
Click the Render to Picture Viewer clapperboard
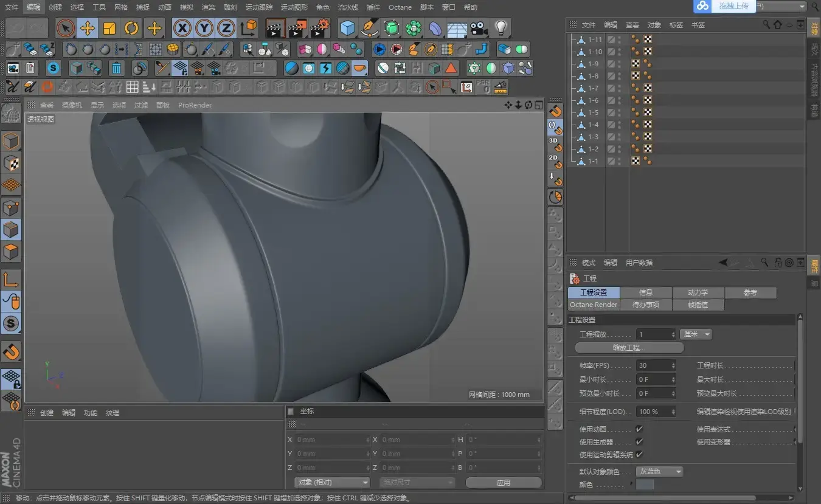[x=297, y=28]
